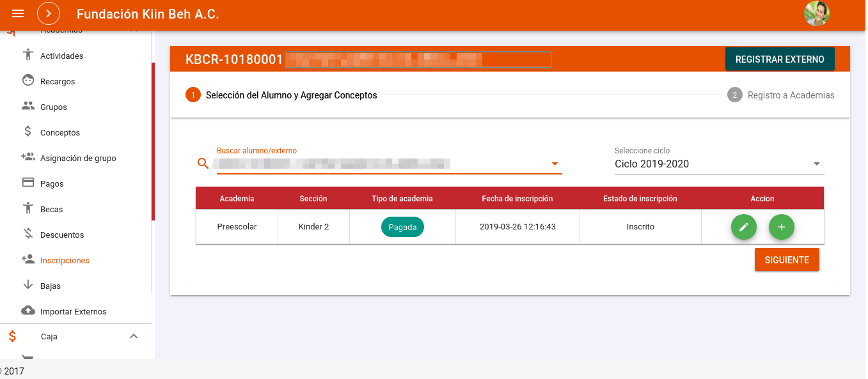Screen dimensions: 868x379
Task: Click the Pagada status chip
Action: (x=402, y=227)
